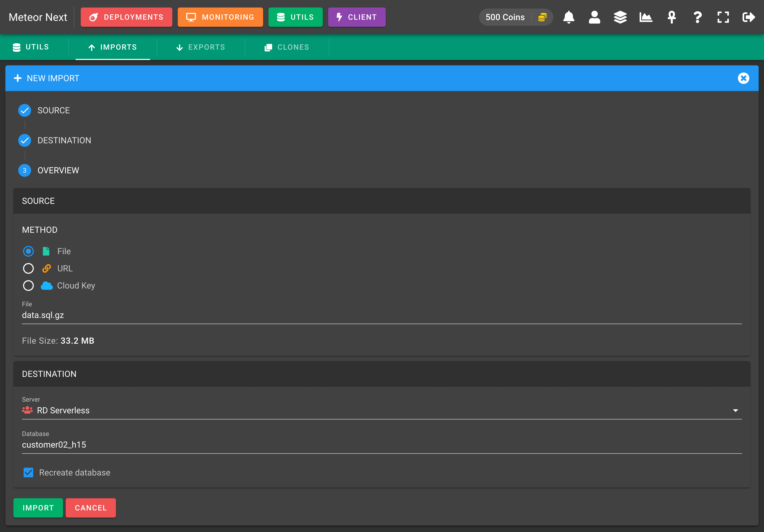Toggle the Recreate database checkbox

[x=28, y=473]
